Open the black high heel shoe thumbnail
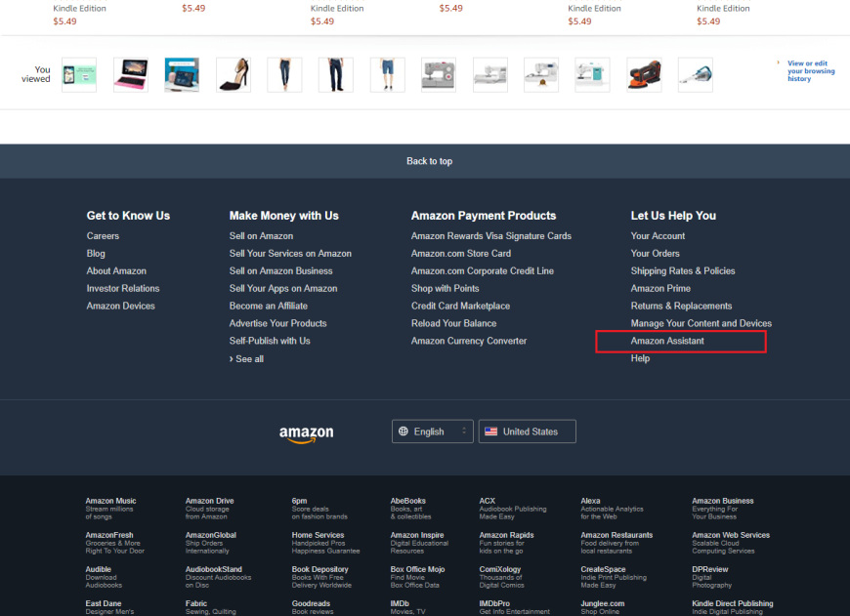This screenshot has width=850, height=616. coord(234,75)
